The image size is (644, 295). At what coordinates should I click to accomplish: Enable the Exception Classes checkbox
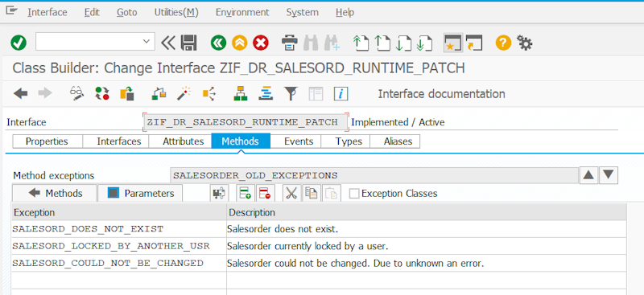point(354,193)
